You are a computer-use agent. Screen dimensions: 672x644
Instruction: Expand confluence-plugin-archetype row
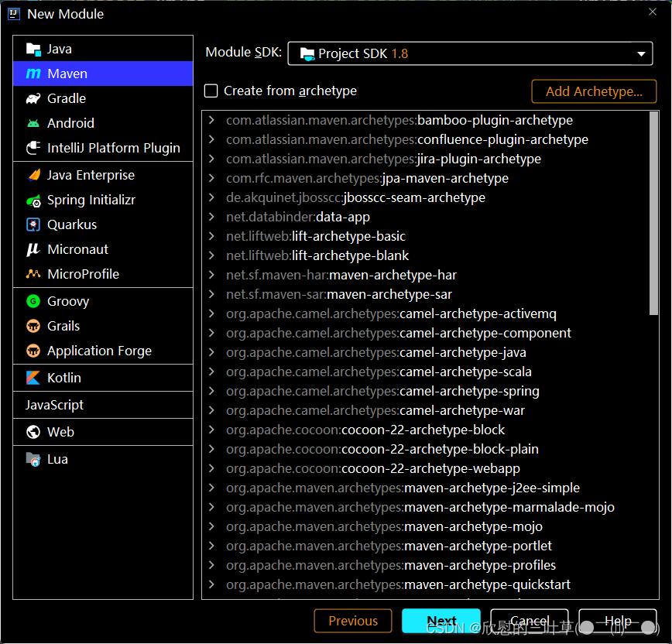point(211,139)
